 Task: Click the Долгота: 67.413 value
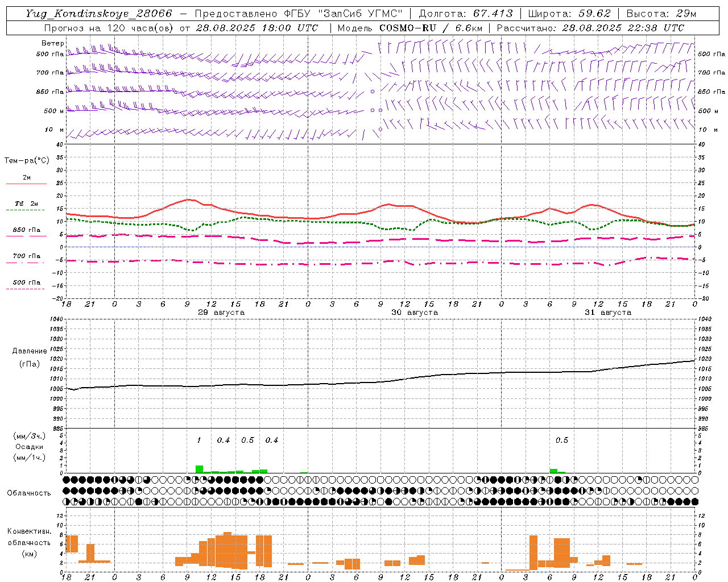[465, 14]
